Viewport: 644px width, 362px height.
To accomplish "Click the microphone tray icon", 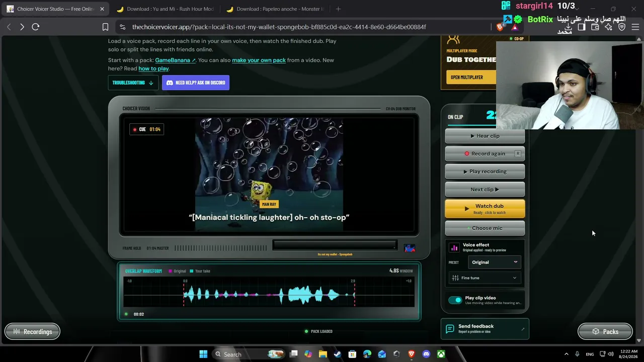I will point(577,354).
